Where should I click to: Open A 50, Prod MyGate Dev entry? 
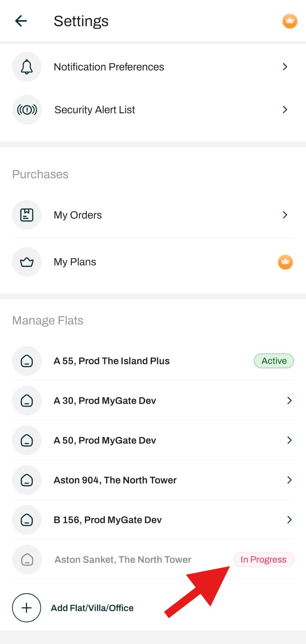105,440
